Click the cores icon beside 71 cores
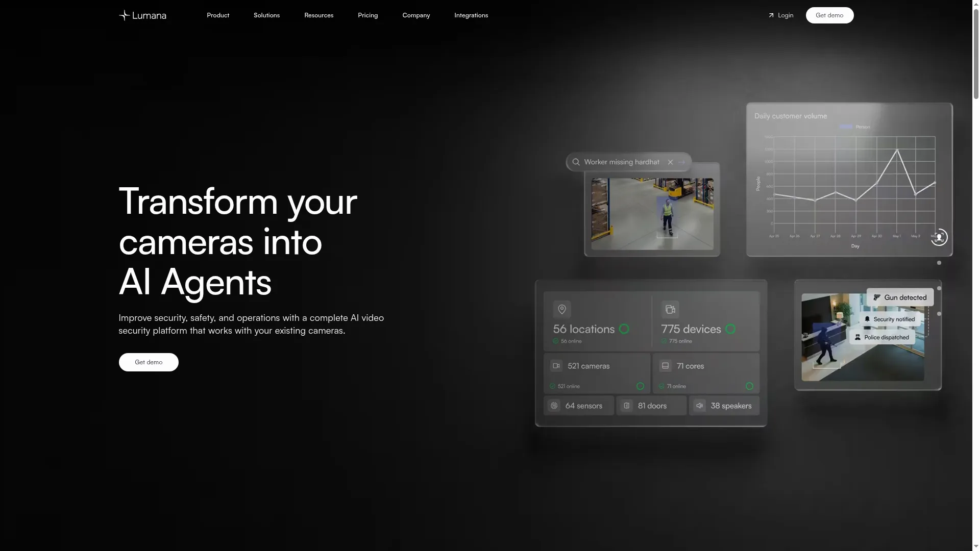This screenshot has width=980, height=551. (665, 366)
